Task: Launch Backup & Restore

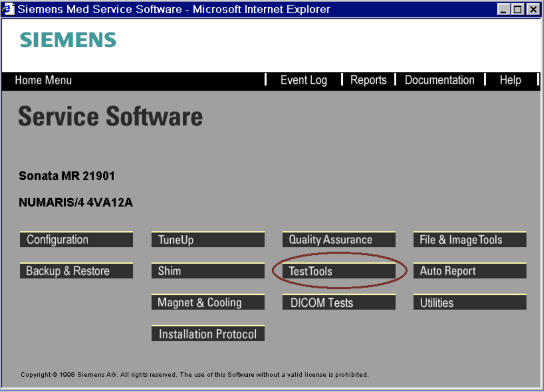Action: tap(76, 271)
